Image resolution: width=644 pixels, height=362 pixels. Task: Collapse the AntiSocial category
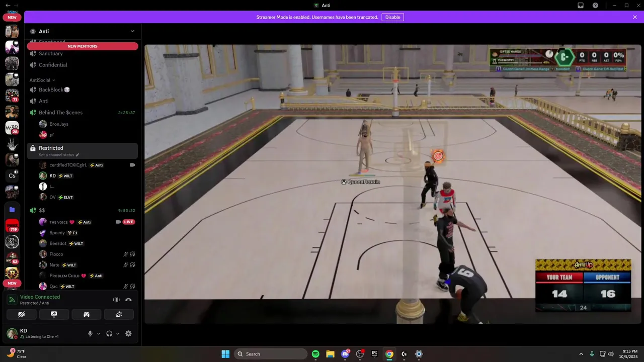tap(42, 80)
